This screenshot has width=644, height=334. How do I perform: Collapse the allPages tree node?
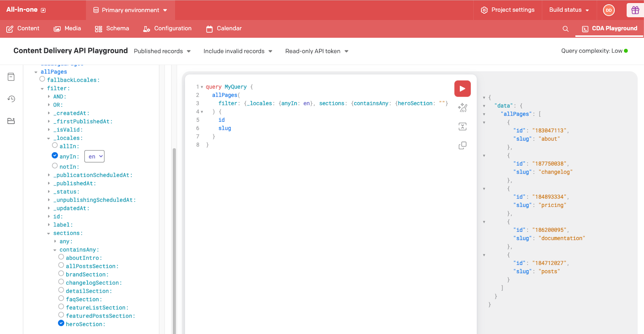click(x=36, y=72)
